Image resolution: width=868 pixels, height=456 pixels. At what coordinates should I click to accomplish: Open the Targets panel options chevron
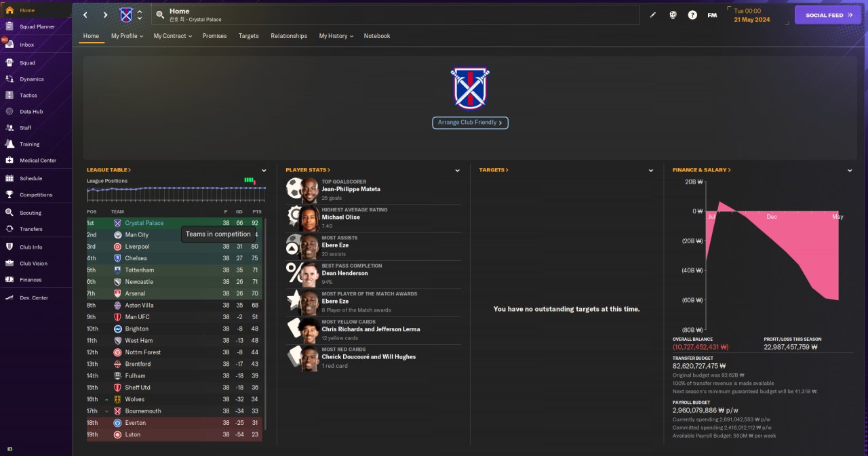651,171
